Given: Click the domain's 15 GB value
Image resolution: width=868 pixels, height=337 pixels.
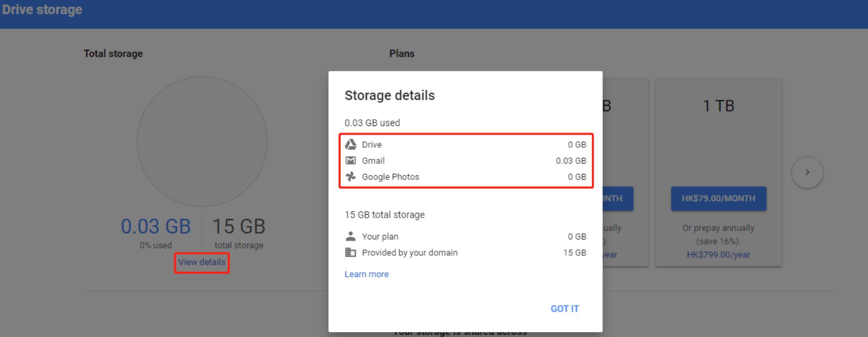Looking at the screenshot, I should coord(575,253).
